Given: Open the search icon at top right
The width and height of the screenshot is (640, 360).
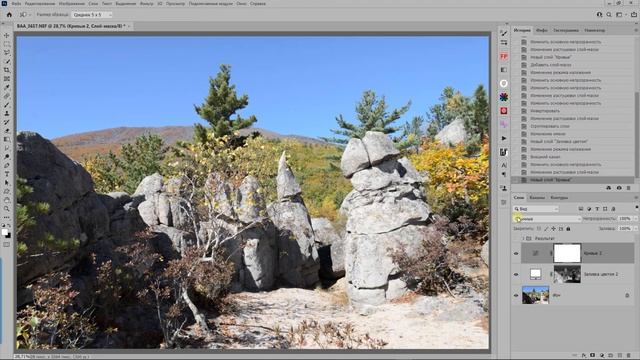Looking at the screenshot, I should point(609,15).
